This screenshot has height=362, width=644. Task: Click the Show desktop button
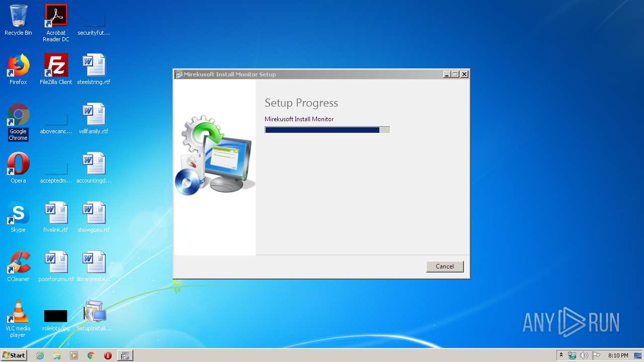click(638, 355)
